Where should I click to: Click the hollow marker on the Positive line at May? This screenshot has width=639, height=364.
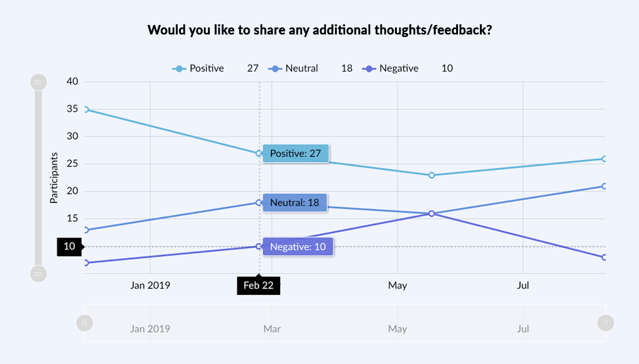coord(432,175)
